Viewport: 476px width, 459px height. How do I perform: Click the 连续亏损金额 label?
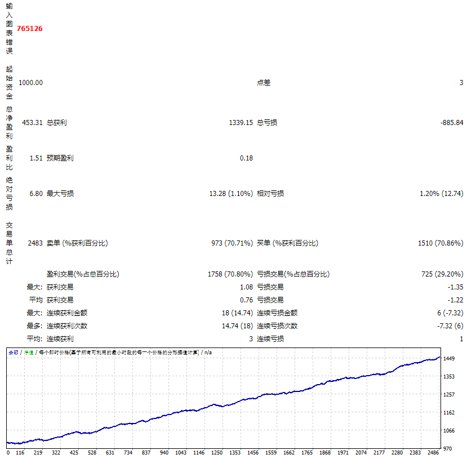(x=277, y=313)
